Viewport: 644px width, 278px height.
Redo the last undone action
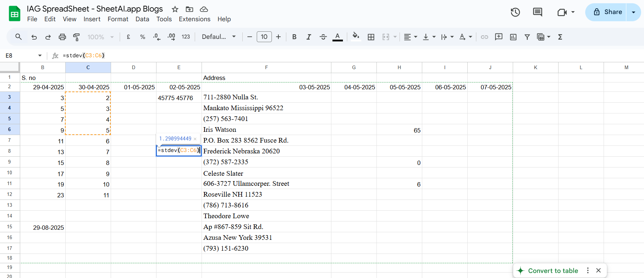[48, 37]
